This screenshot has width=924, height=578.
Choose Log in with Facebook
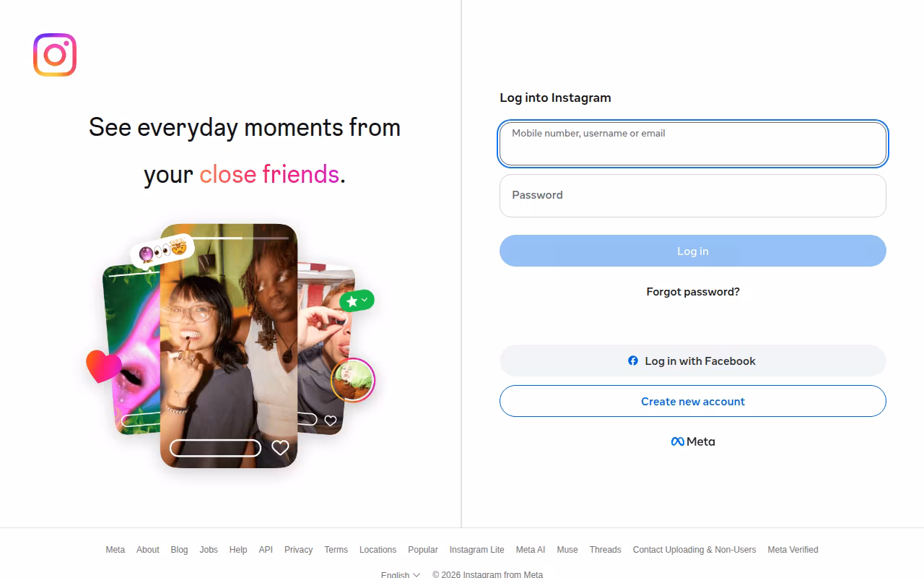click(x=693, y=361)
